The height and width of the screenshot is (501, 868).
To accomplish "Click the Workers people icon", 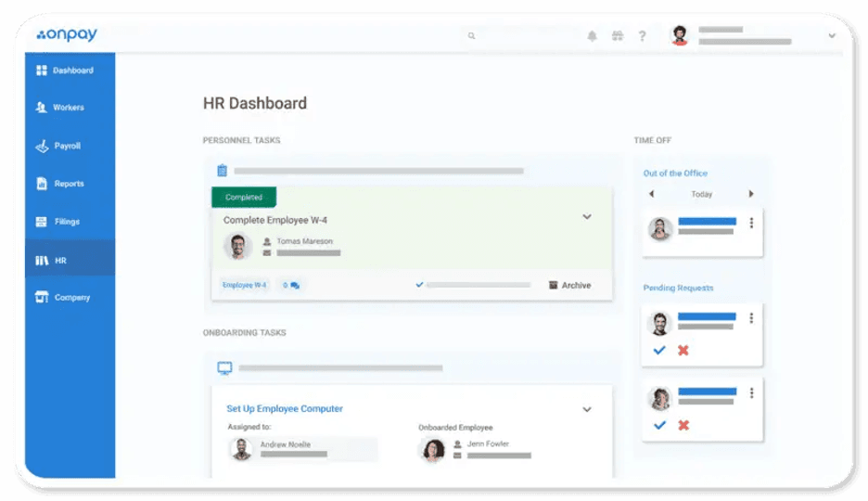I will (x=41, y=108).
